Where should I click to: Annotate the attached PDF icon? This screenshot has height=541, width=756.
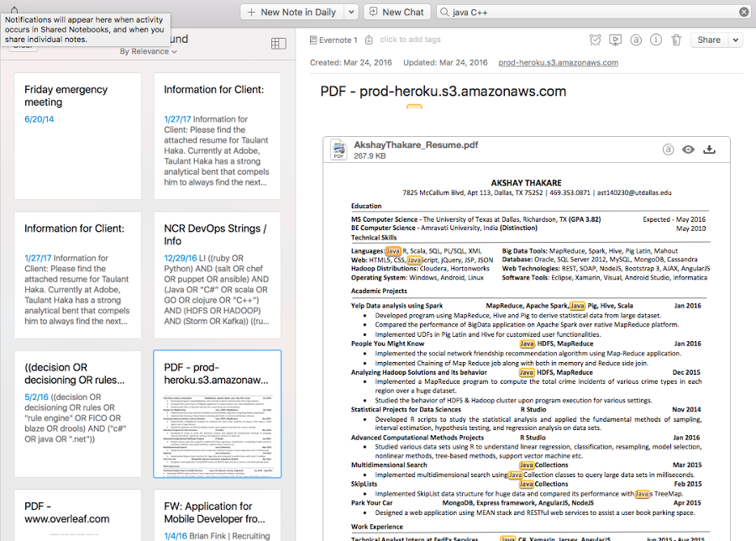pyautogui.click(x=668, y=150)
